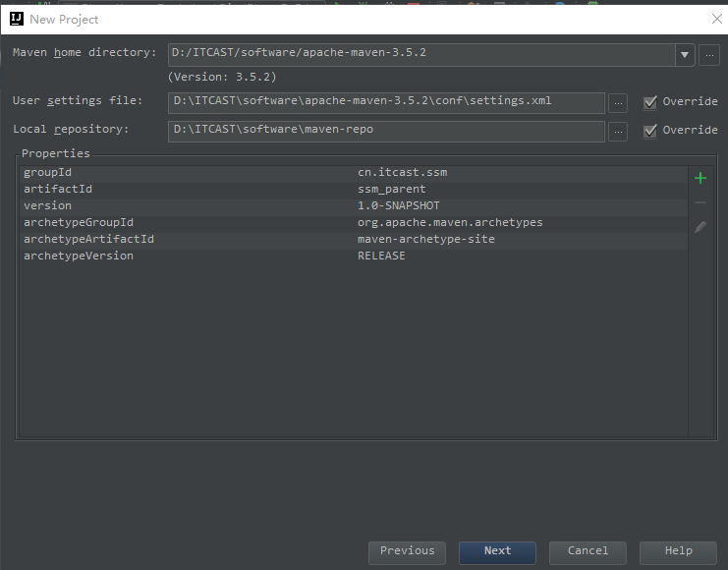
Task: Open Help for this dialog
Action: click(678, 552)
